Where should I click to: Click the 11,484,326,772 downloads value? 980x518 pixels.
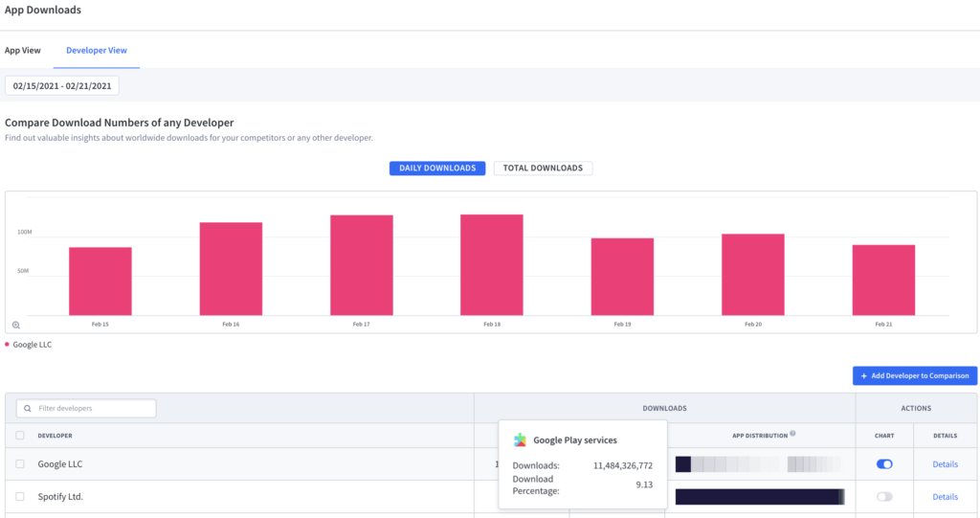point(622,465)
